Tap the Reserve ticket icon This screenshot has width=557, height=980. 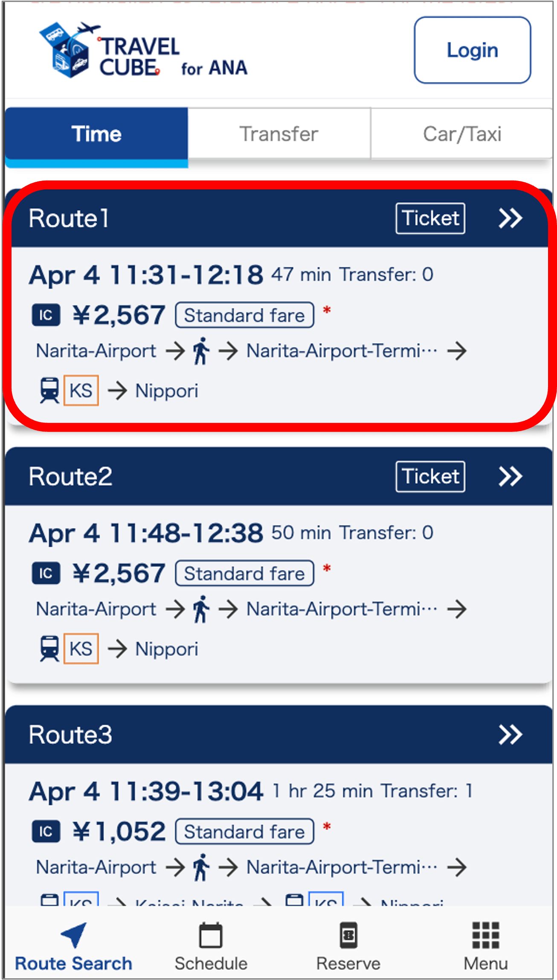348,936
